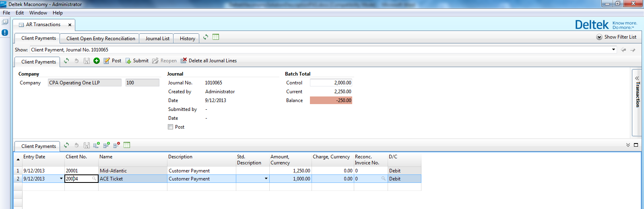Image resolution: width=644 pixels, height=209 pixels.
Task: Click the add line icon in the table toolbar
Action: coord(97,145)
